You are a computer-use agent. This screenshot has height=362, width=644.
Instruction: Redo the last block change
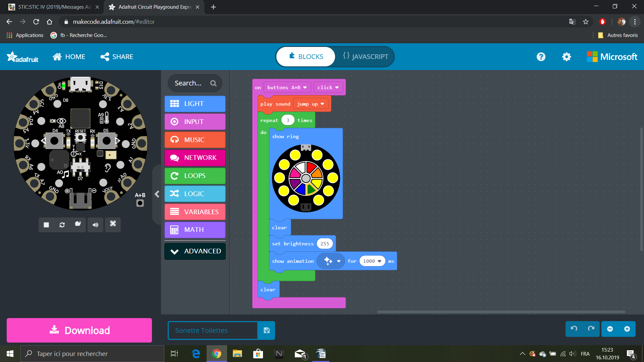[x=591, y=329]
